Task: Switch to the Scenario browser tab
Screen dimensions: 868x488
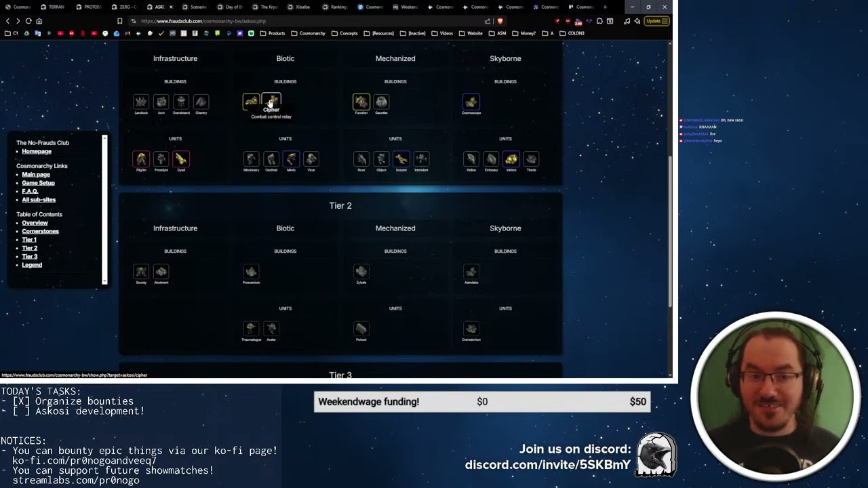Action: coord(194,7)
